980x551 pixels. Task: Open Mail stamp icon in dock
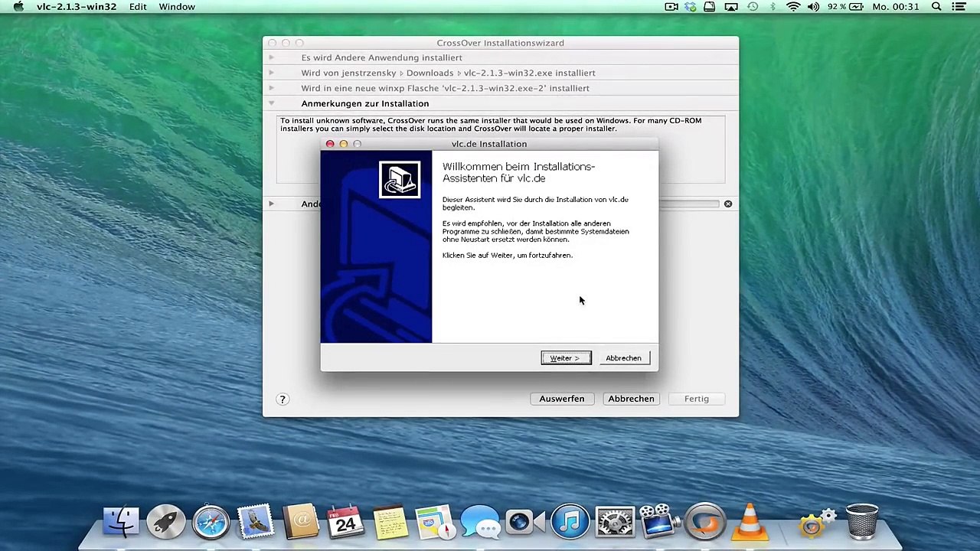(x=256, y=523)
